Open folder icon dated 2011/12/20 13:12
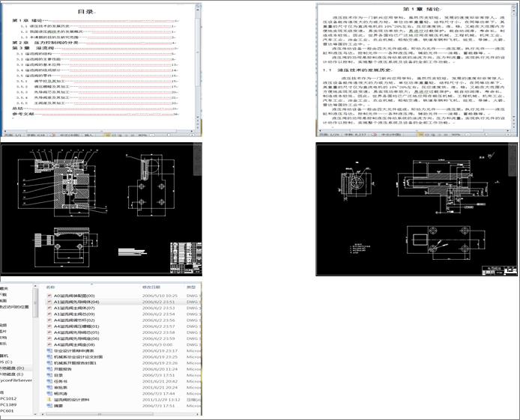Screen dimensions: 520x420 pyautogui.click(x=49, y=400)
